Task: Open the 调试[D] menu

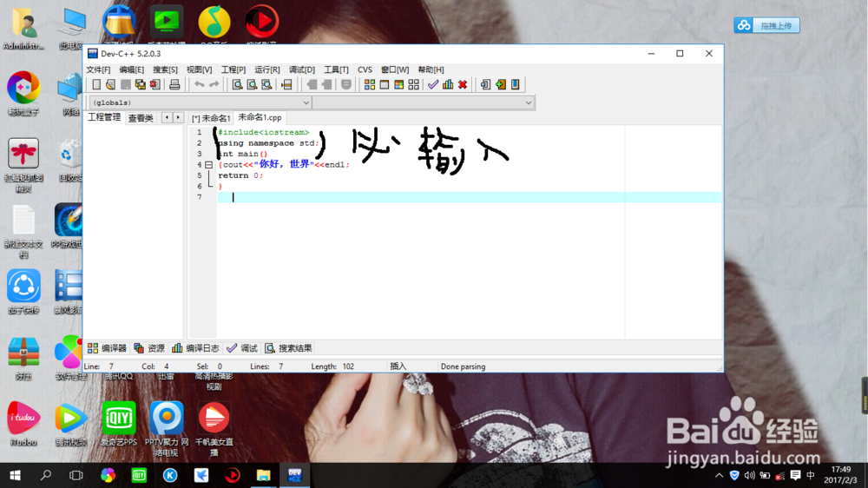Action: pyautogui.click(x=302, y=69)
